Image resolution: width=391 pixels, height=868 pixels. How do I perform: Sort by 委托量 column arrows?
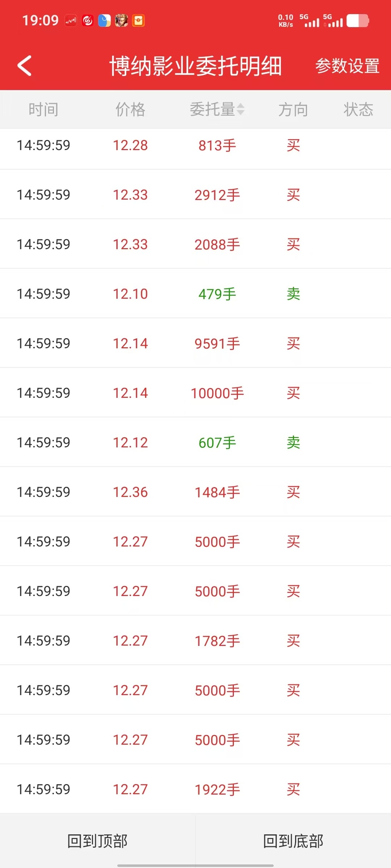240,109
